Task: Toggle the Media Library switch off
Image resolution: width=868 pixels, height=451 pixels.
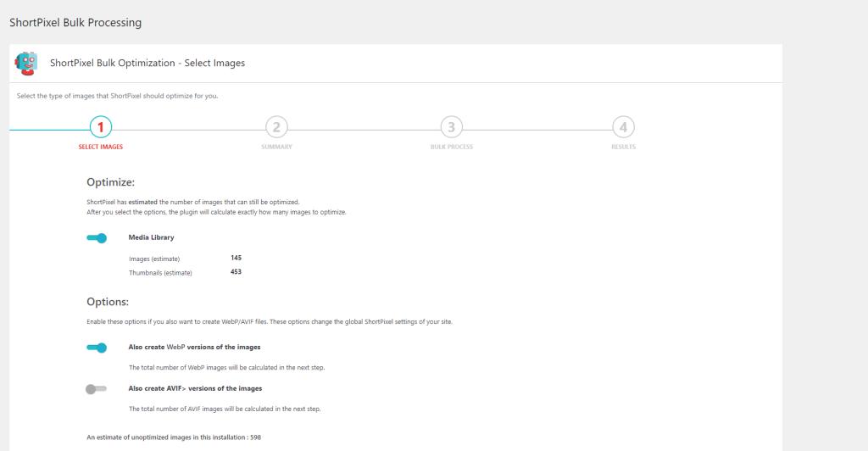Action: 97,238
